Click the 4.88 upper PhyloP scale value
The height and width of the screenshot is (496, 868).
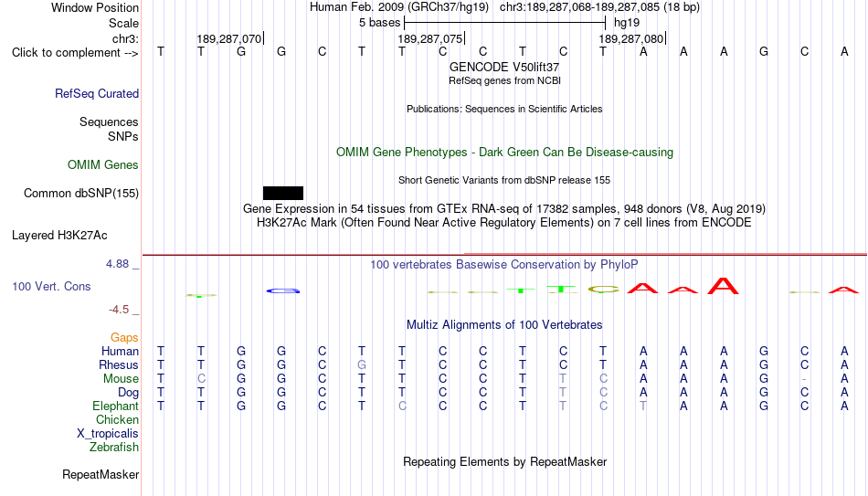point(117,264)
